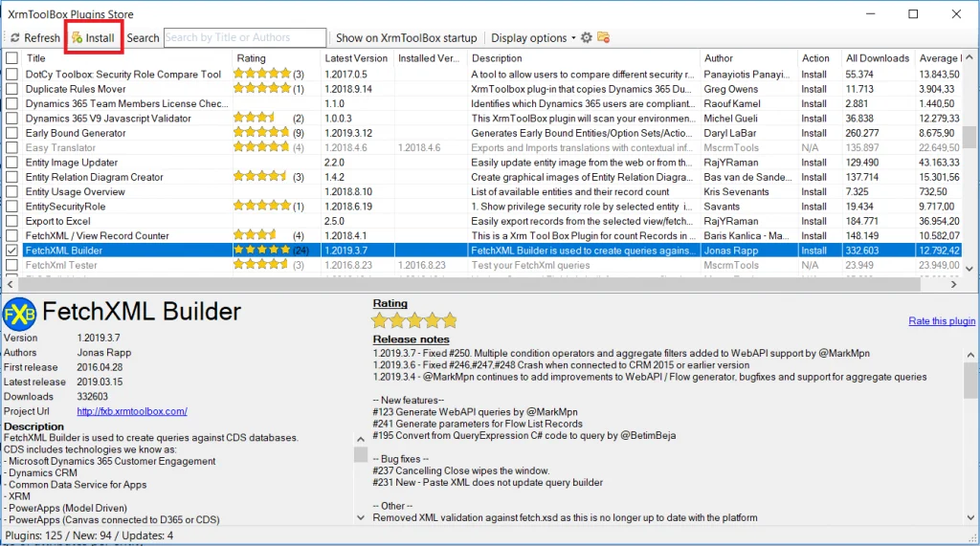980x546 pixels.
Task: Sort by the Action column header
Action: tap(819, 58)
